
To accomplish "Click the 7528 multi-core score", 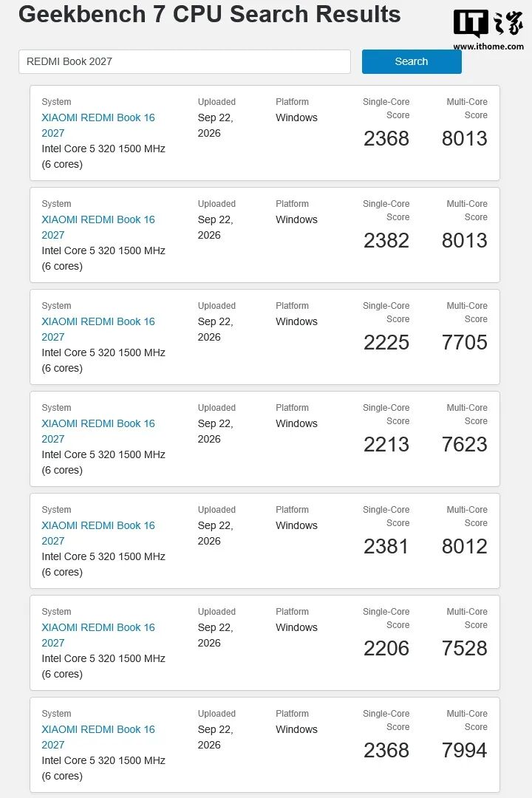I will click(x=464, y=648).
